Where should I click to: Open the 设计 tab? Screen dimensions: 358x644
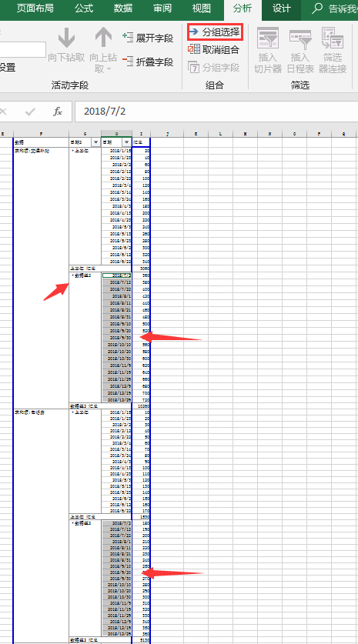(282, 8)
